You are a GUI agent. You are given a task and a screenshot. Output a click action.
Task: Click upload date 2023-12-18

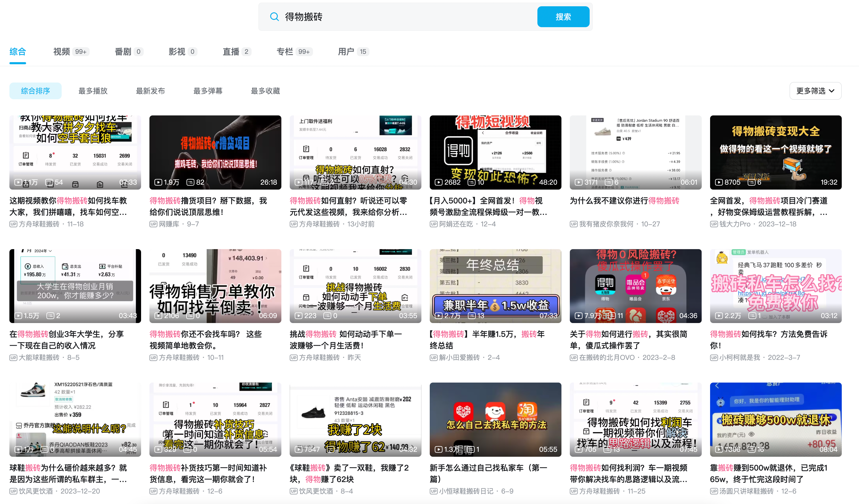coord(777,224)
